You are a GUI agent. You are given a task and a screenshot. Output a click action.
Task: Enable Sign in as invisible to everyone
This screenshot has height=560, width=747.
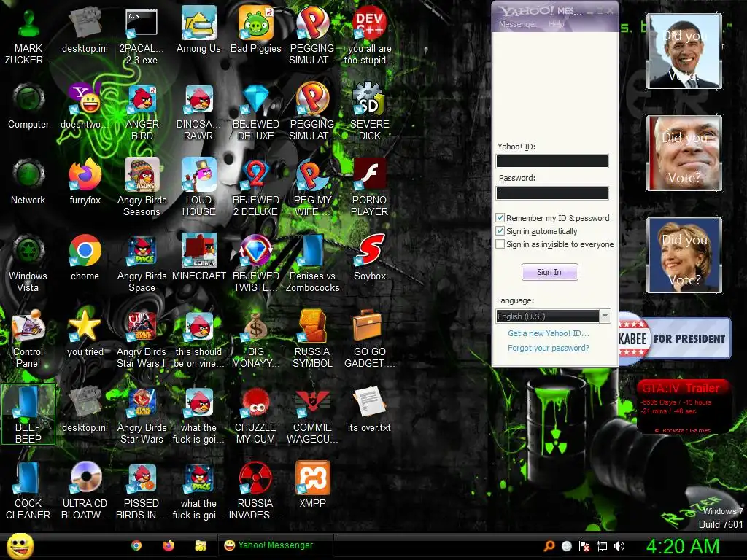[500, 244]
